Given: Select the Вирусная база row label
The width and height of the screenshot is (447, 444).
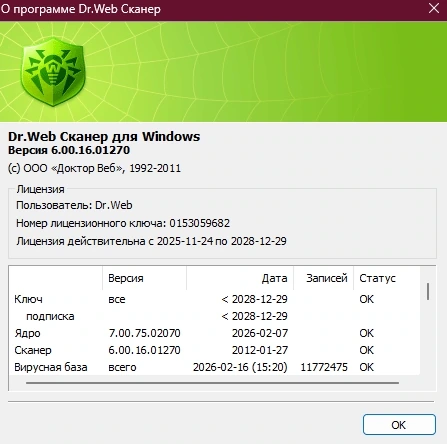Looking at the screenshot, I should point(51,367).
